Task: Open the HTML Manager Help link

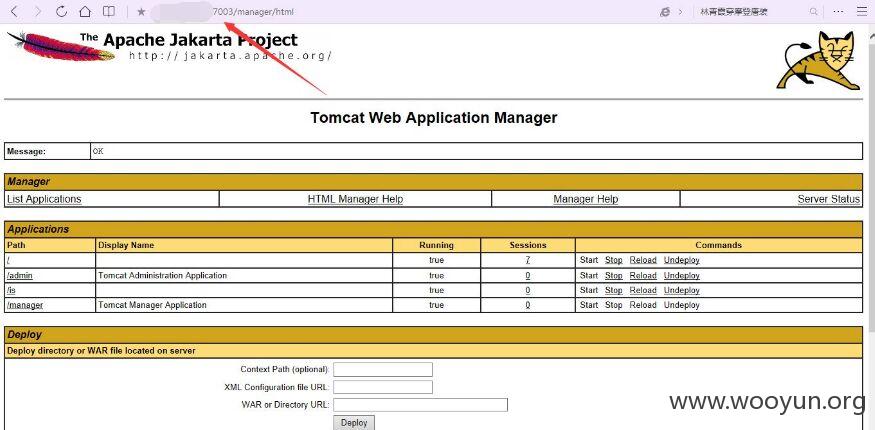Action: coord(355,199)
